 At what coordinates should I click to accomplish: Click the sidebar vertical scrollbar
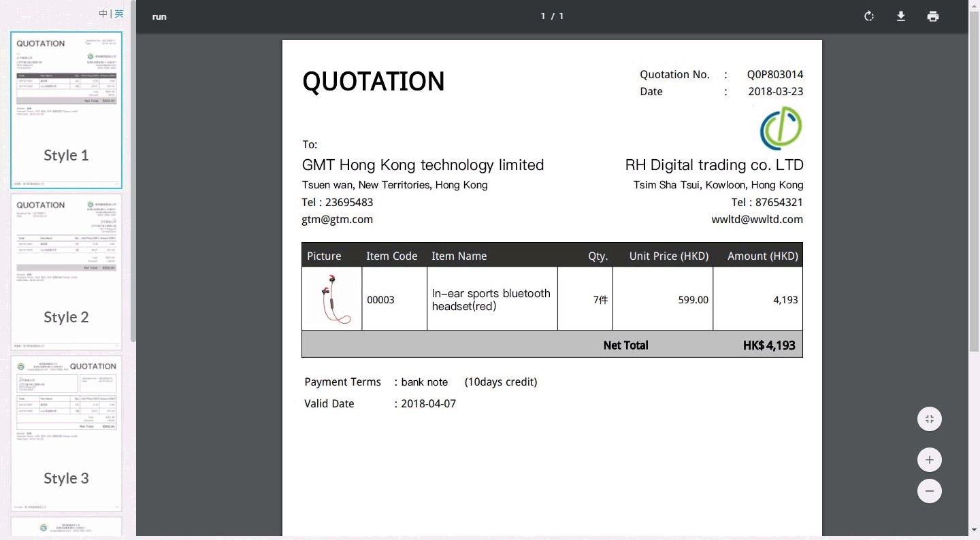pos(133,170)
